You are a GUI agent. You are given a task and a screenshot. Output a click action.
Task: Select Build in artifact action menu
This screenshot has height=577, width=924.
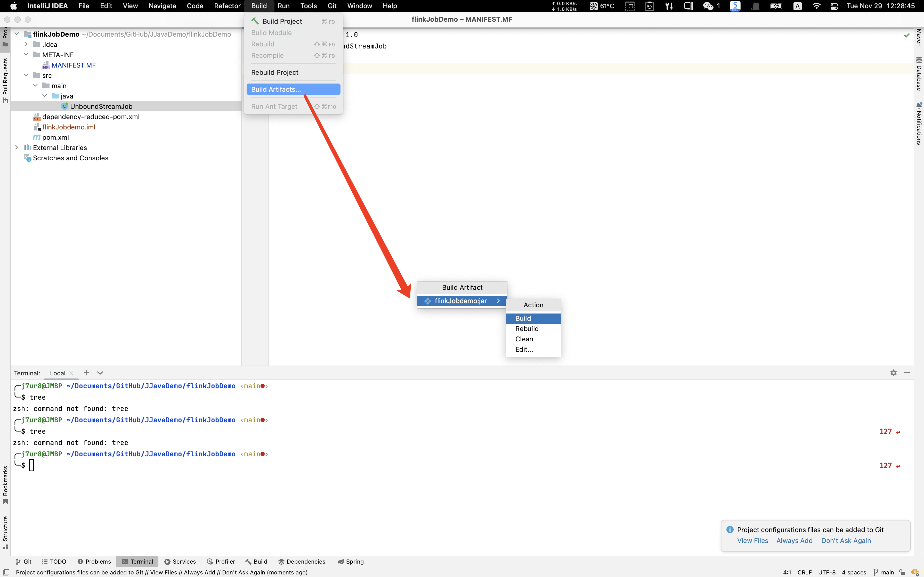click(x=523, y=318)
